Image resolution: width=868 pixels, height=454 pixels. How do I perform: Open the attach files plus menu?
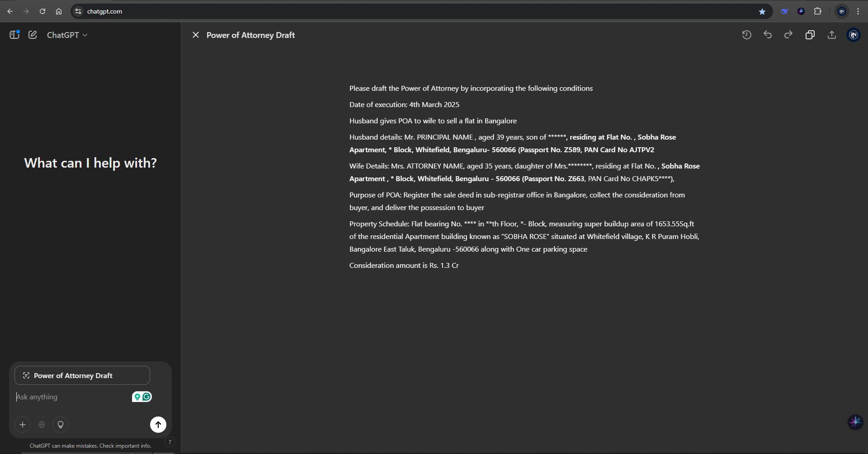(23, 425)
